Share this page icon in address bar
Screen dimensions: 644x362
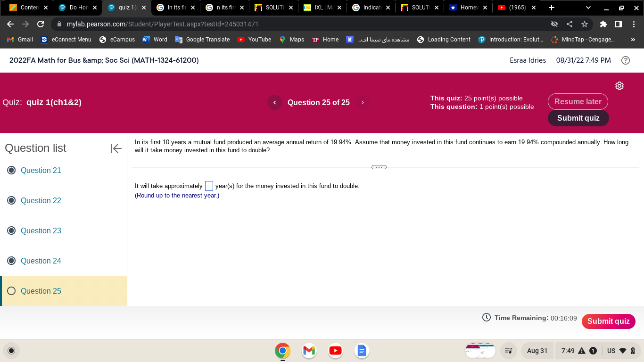point(570,24)
